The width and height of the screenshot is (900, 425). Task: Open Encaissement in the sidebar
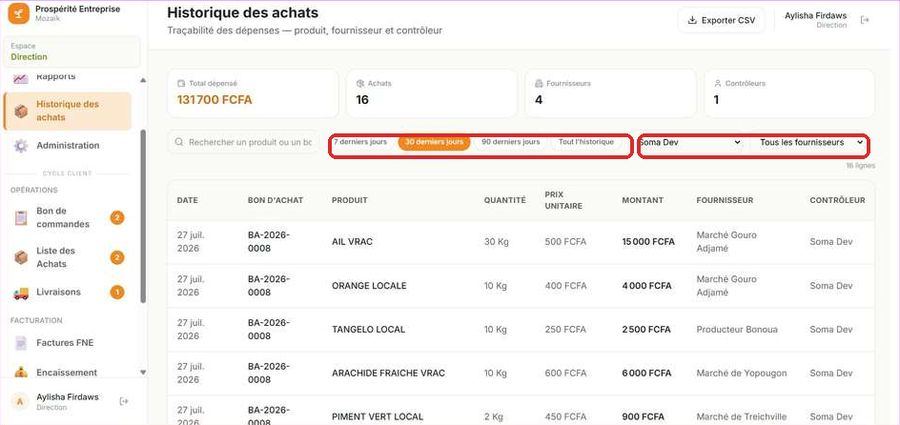click(67, 372)
